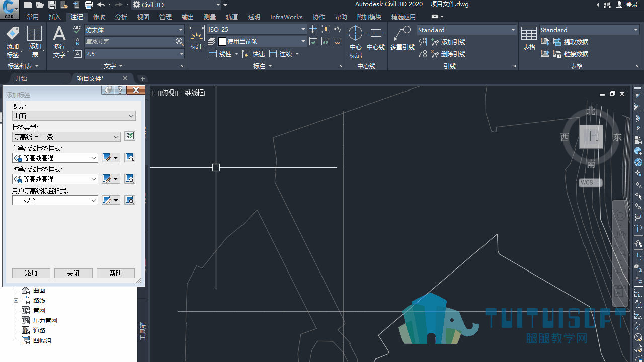Click 登录 to sign in
The height and width of the screenshot is (362, 644).
(632, 5)
